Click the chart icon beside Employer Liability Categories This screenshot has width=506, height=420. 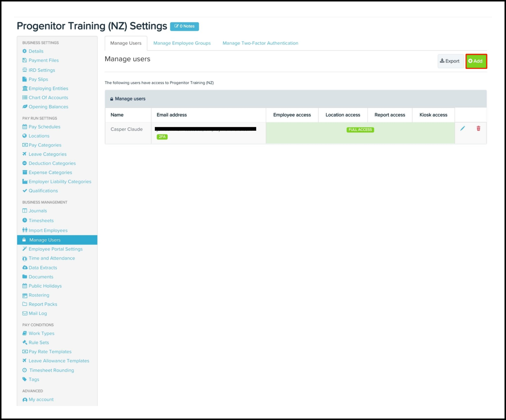(x=25, y=182)
